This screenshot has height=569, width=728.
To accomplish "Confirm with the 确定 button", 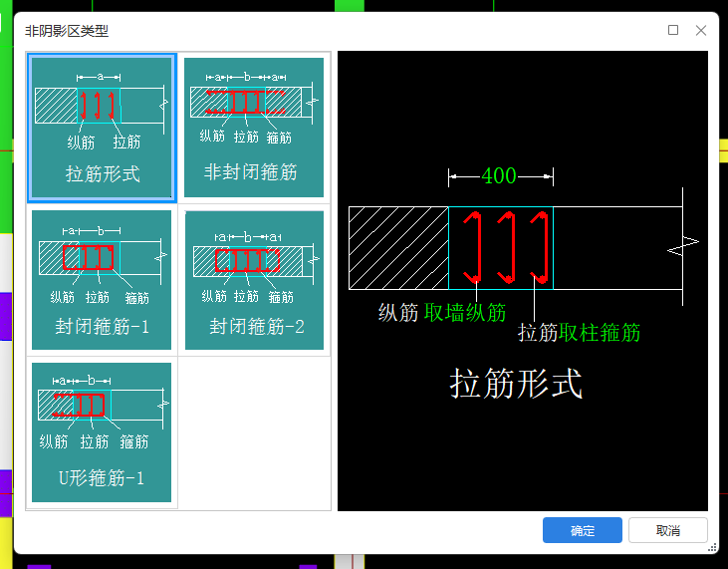I will point(583,530).
